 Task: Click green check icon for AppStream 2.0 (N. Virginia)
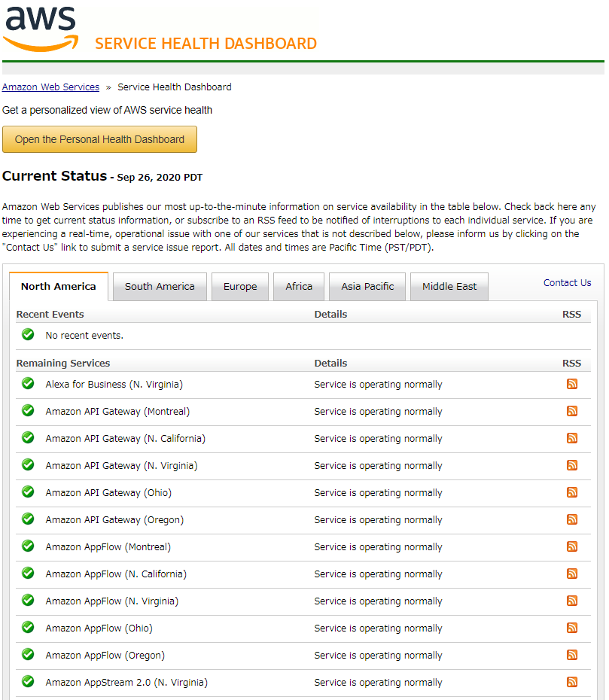28,681
